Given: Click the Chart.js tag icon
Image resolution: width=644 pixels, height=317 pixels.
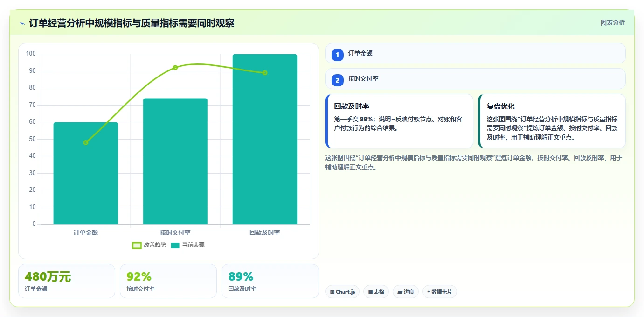Looking at the screenshot, I should tap(332, 292).
